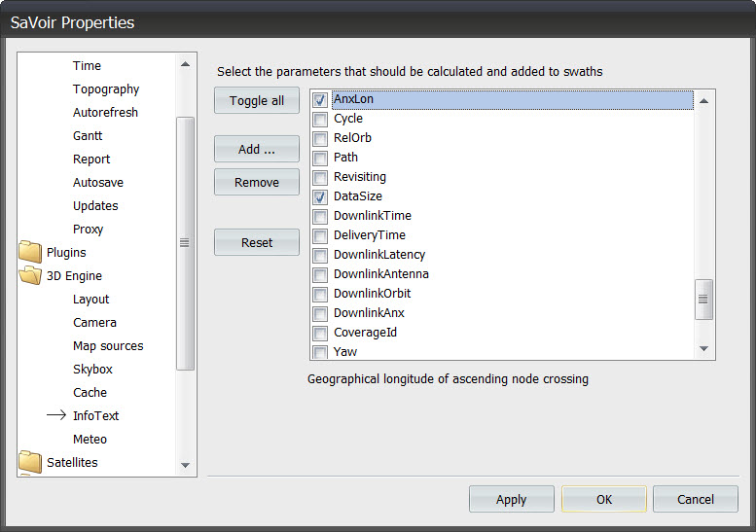The width and height of the screenshot is (756, 532).
Task: Select the Meteo tree entry
Action: click(90, 440)
